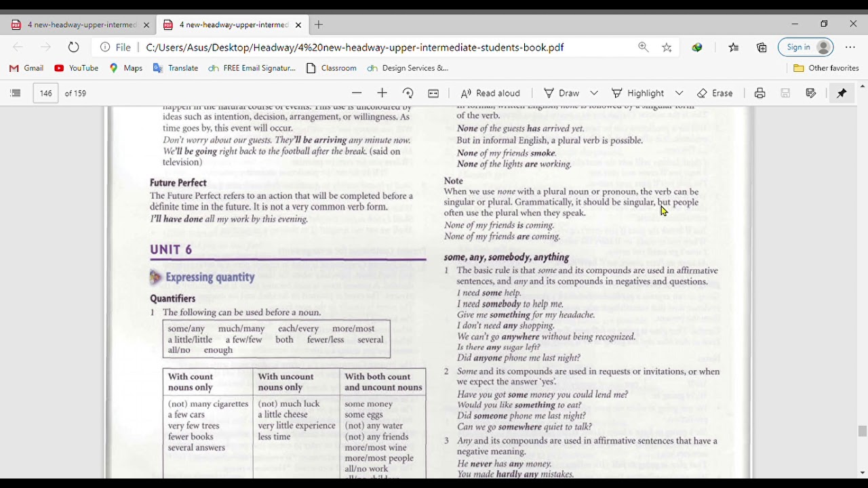
Task: Expand the Highlight color dropdown
Action: coord(679,94)
